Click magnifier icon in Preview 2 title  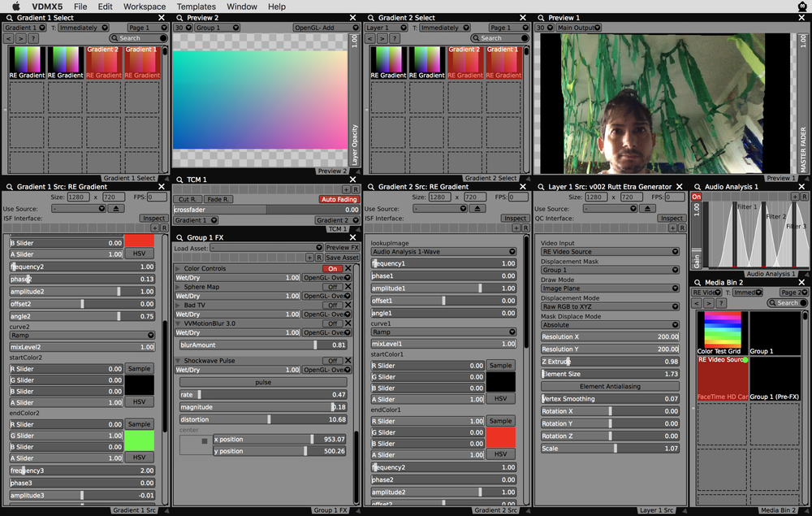179,18
